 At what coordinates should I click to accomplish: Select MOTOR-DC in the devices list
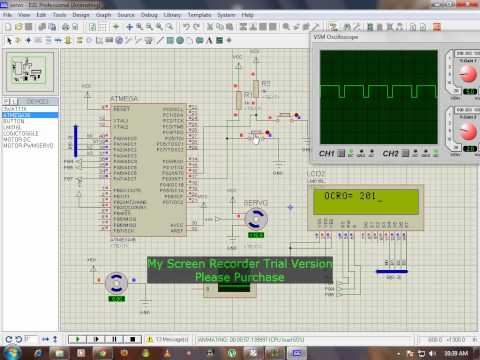17,139
